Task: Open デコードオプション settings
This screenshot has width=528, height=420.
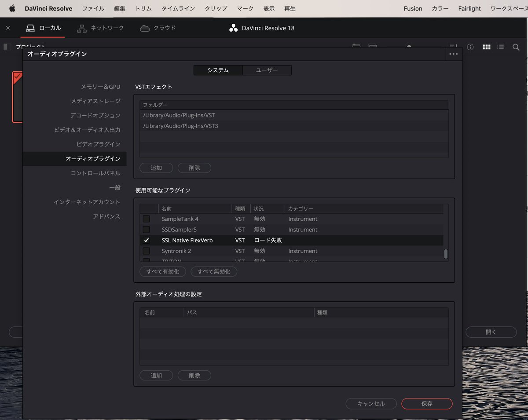Action: (95, 116)
